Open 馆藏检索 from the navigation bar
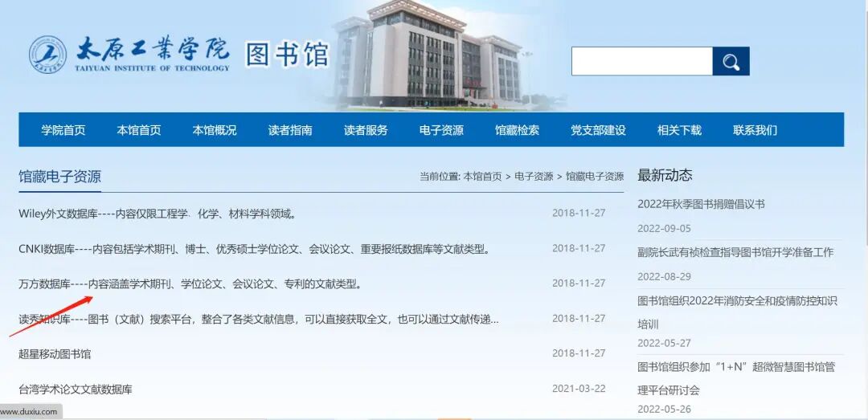Viewport: 868px width, 420px height. [x=517, y=130]
